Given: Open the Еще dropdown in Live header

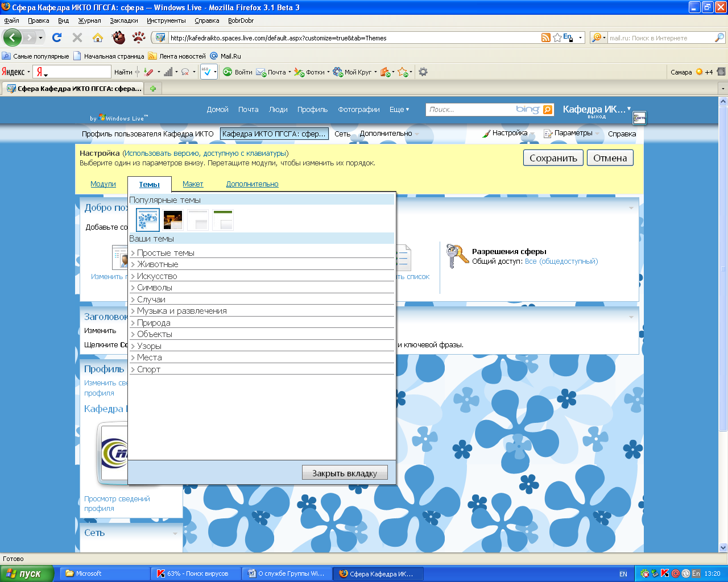Looking at the screenshot, I should (399, 110).
